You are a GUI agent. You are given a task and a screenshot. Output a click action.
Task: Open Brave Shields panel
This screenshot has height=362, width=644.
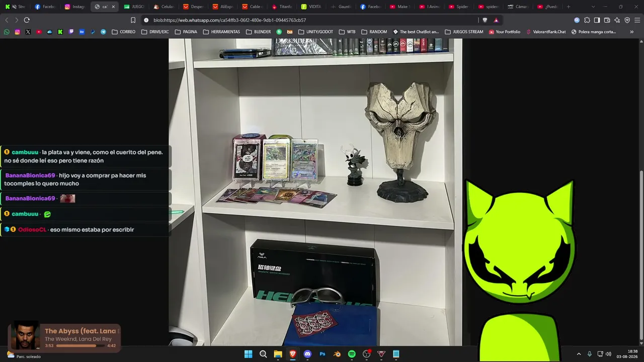point(485,20)
